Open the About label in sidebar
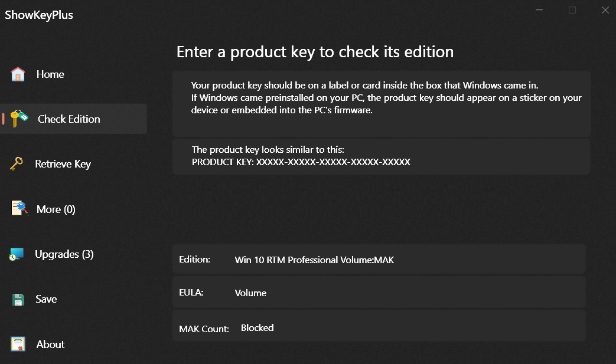 [50, 344]
